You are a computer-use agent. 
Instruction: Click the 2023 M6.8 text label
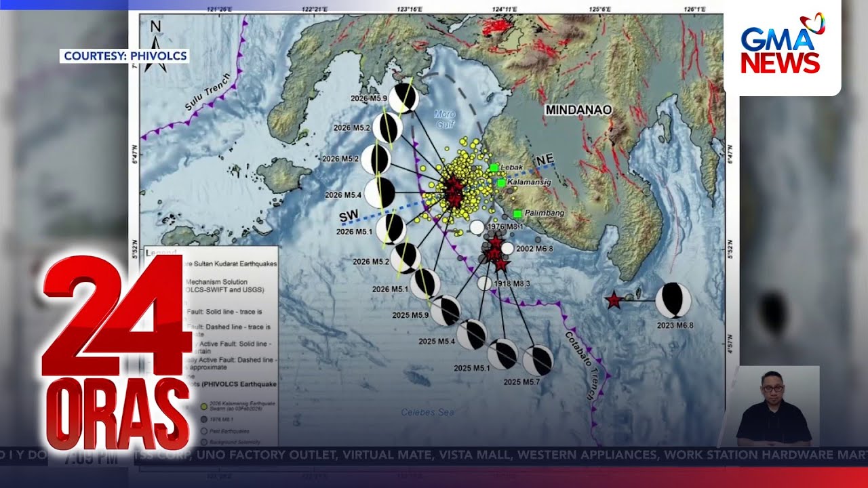[675, 326]
